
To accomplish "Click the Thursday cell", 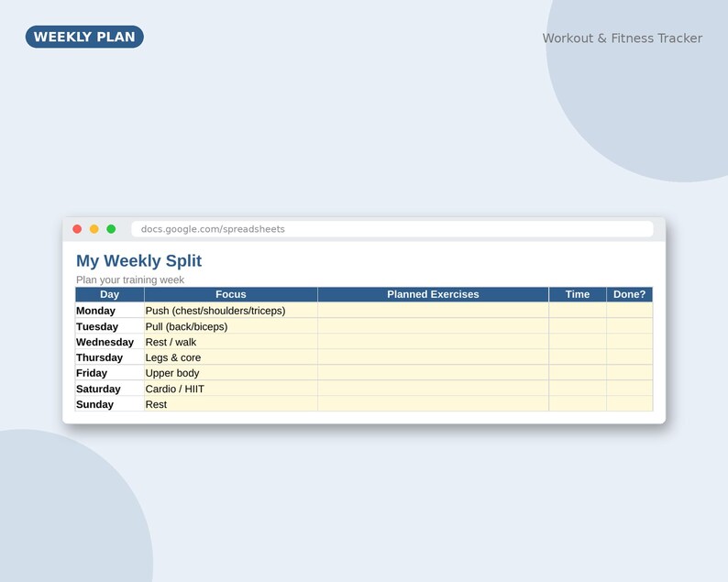I will tap(110, 357).
